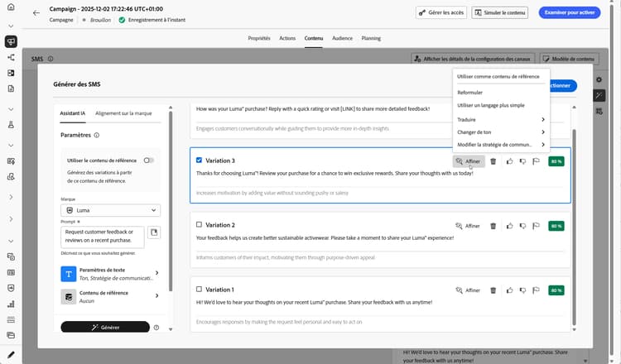
Task: Toggle Utiliser le contenu de référence switch
Action: pyautogui.click(x=149, y=160)
